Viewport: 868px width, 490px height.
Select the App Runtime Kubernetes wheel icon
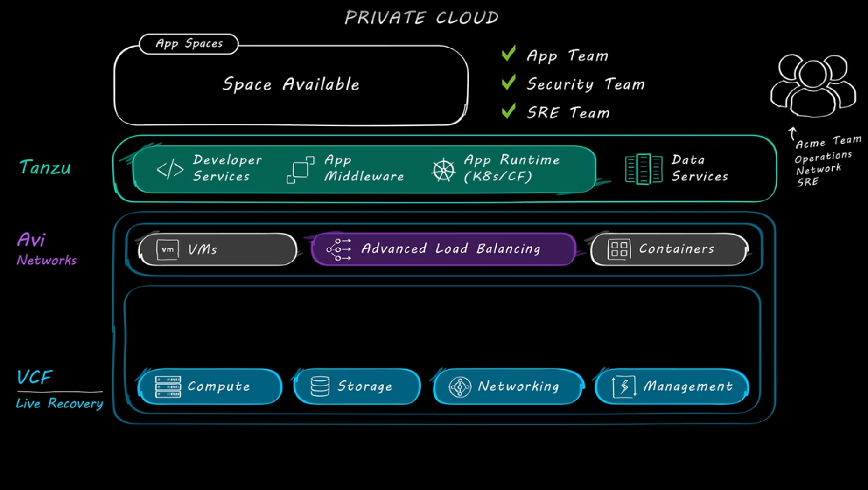[443, 170]
